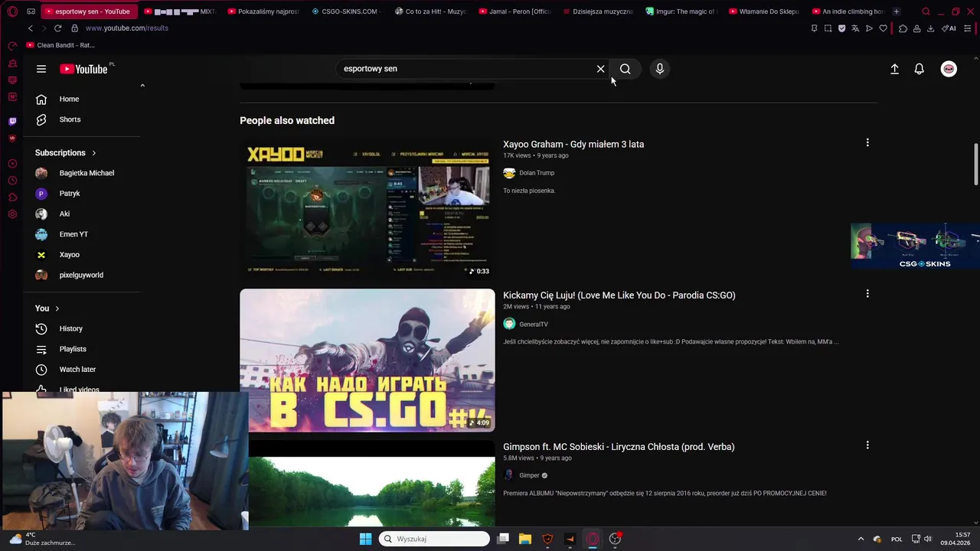Go to Home in the sidebar
980x551 pixels.
click(x=69, y=99)
